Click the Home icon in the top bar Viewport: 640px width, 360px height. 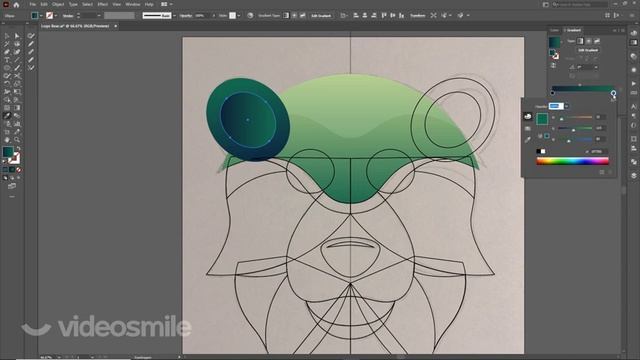click(16, 4)
